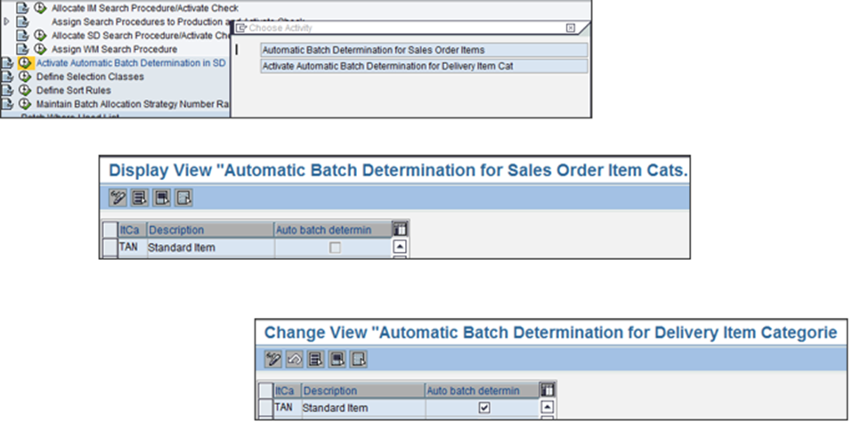Select Assign WM Search Procedure tree entry
868x438 pixels.
tap(115, 49)
